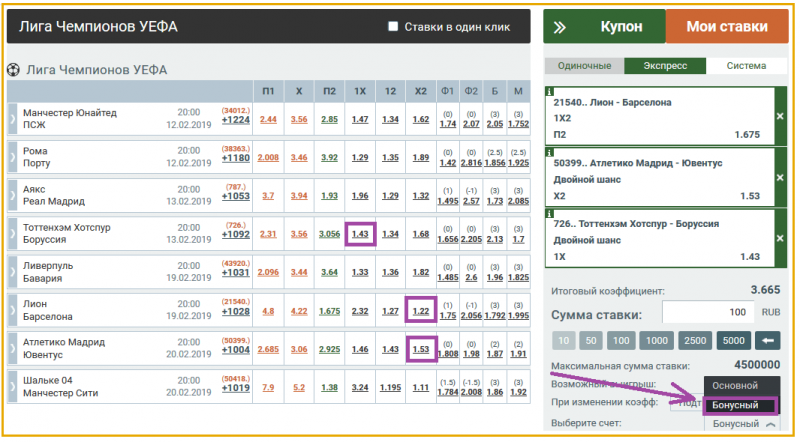Pick П1 odds 7.9 for Шальке 04

[268, 387]
